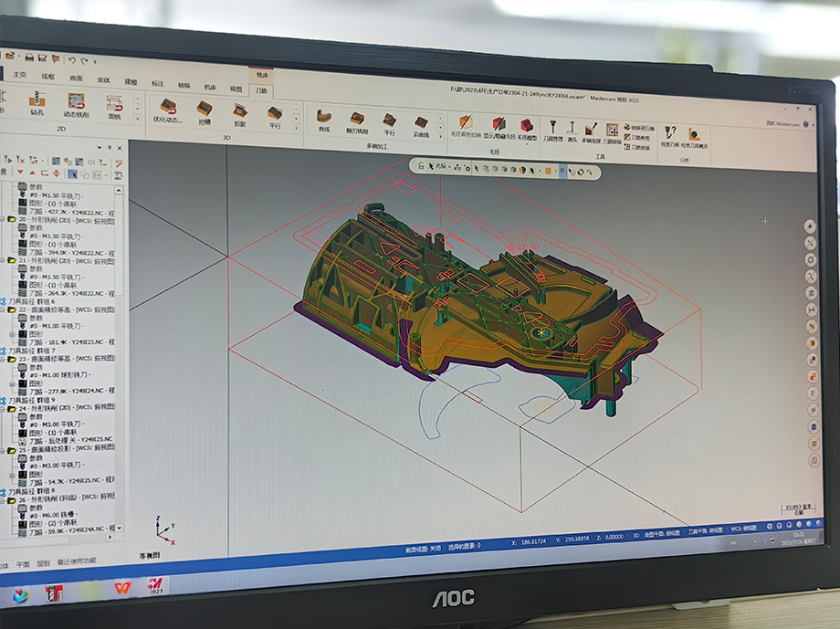
Task: Click the Mastercam 2021 taskbar icon
Action: click(x=155, y=585)
